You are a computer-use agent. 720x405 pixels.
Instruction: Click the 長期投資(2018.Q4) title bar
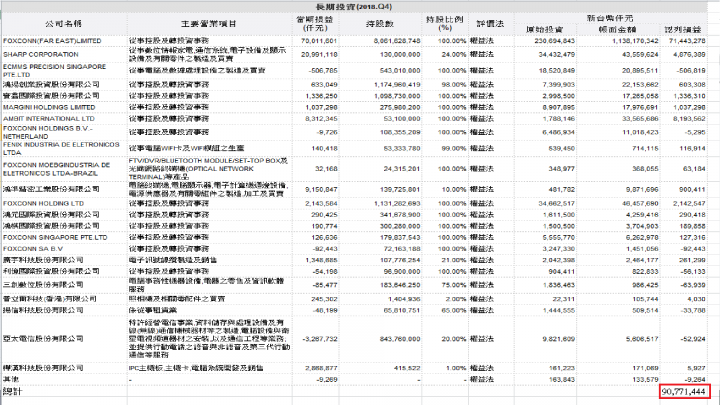click(x=354, y=7)
